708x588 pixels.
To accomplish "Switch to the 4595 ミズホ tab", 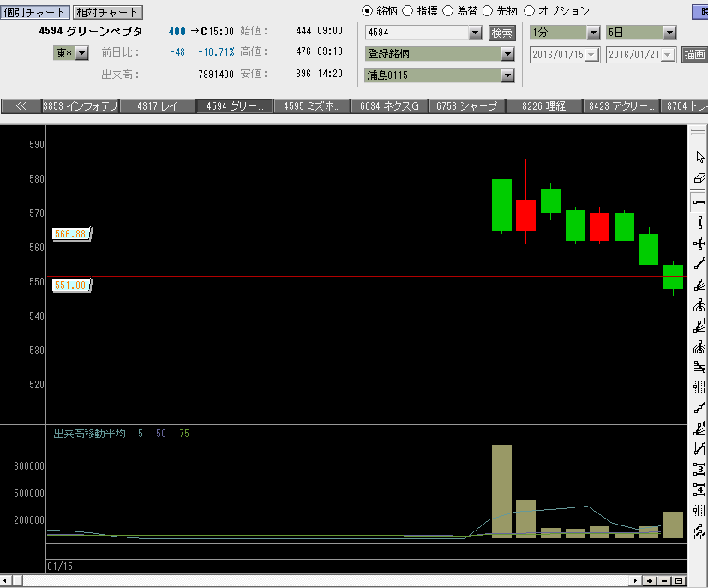I will (x=312, y=106).
